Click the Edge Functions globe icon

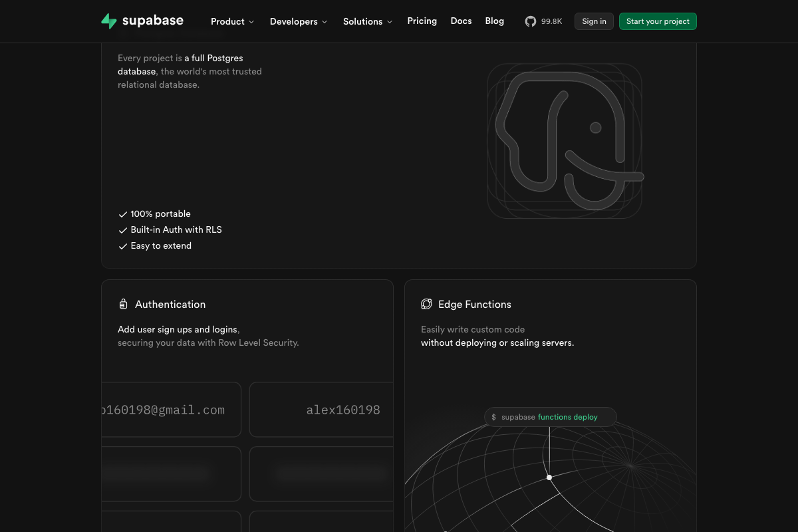click(x=426, y=304)
